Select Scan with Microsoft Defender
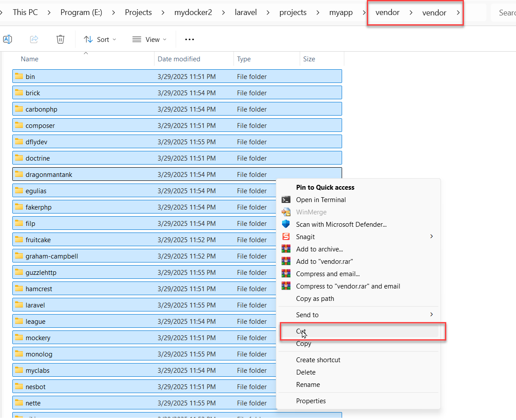The image size is (516, 420). pos(359,224)
